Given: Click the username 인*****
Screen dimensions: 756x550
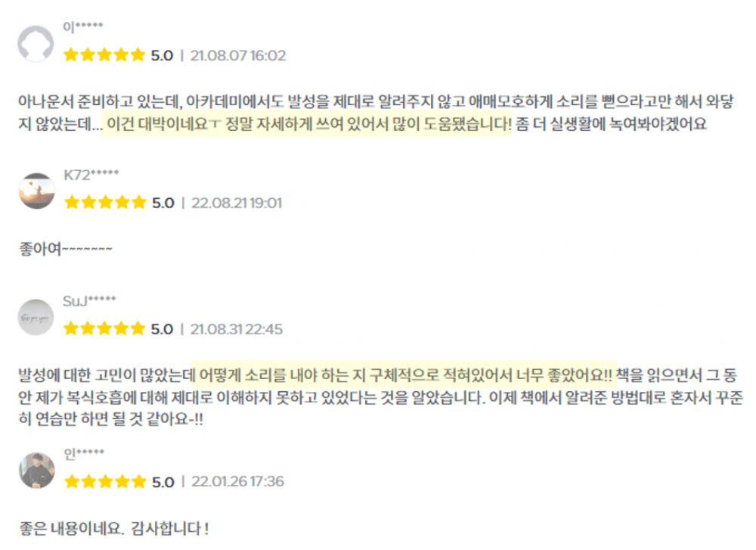Looking at the screenshot, I should point(84,453).
